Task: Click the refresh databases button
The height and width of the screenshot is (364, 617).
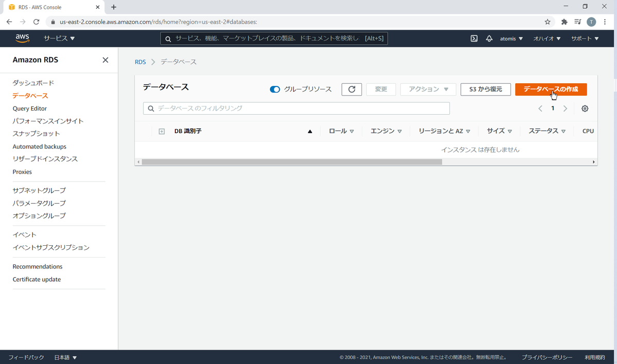Action: point(352,89)
